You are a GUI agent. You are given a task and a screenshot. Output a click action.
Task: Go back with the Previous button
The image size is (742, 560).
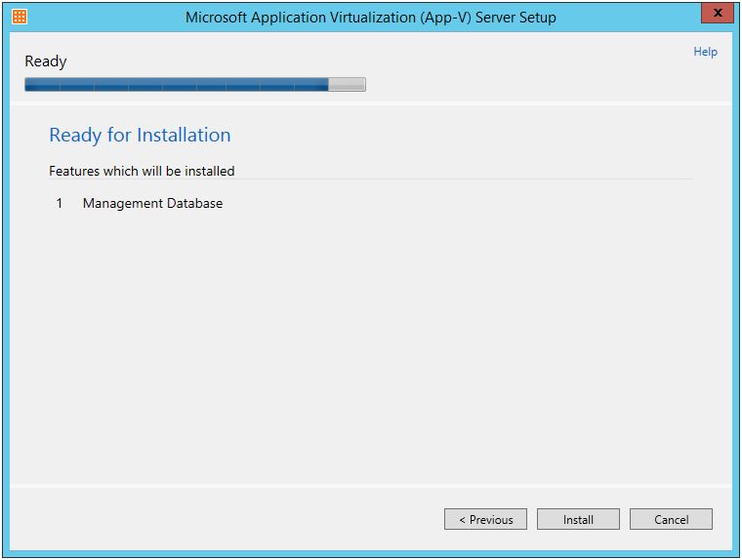click(x=485, y=519)
